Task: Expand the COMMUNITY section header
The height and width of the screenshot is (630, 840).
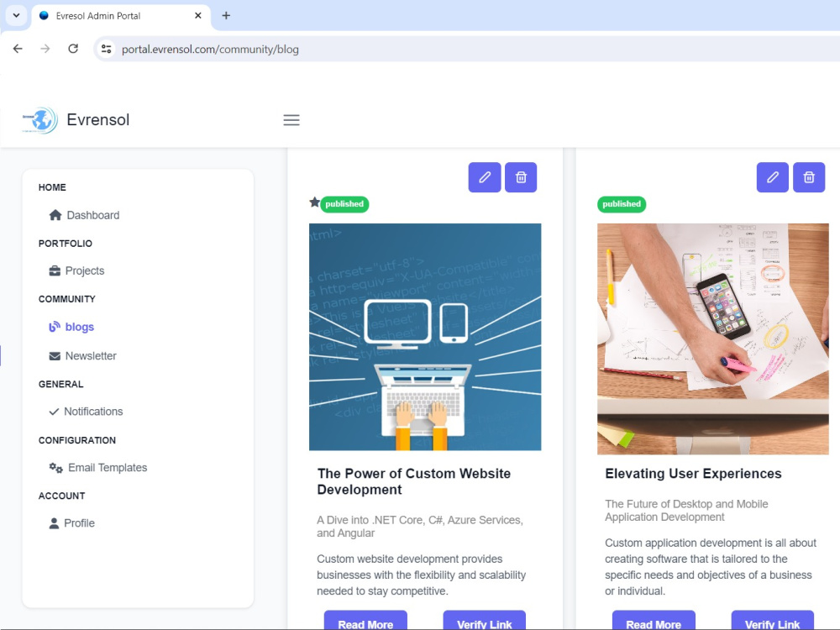Action: [x=67, y=298]
